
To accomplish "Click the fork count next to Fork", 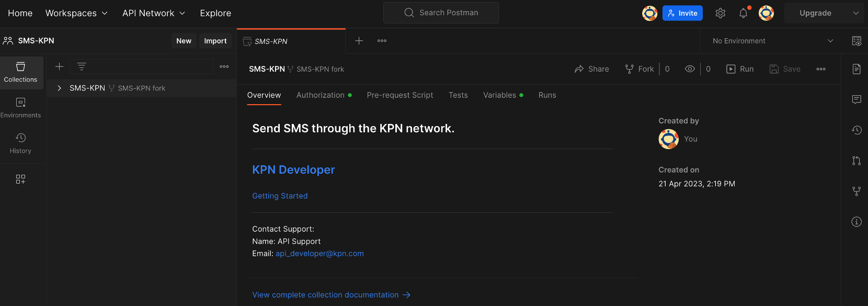I will pos(667,69).
